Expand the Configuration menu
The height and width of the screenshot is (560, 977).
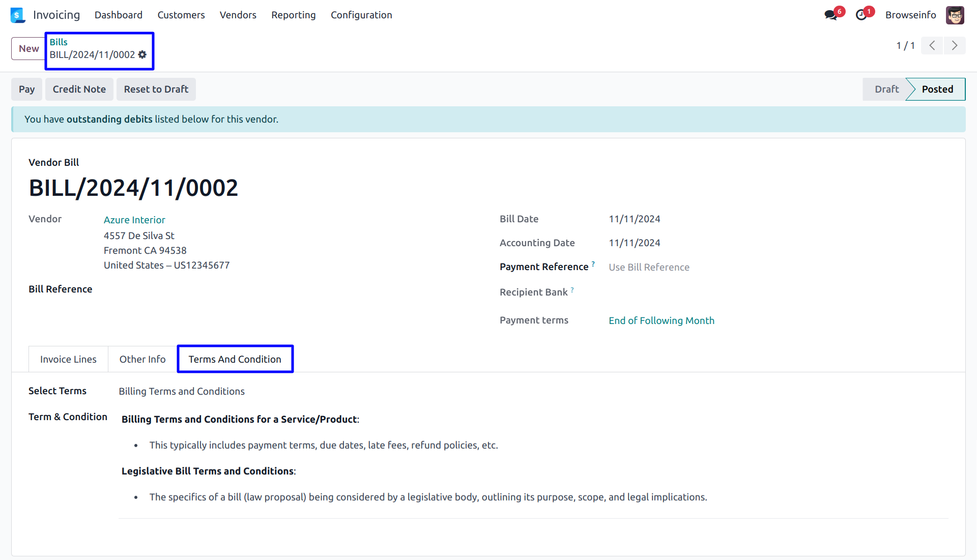coord(361,15)
